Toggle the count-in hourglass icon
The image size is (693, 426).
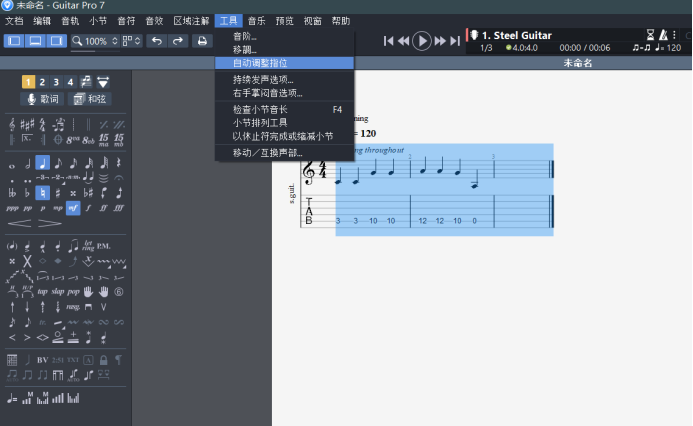[649, 34]
